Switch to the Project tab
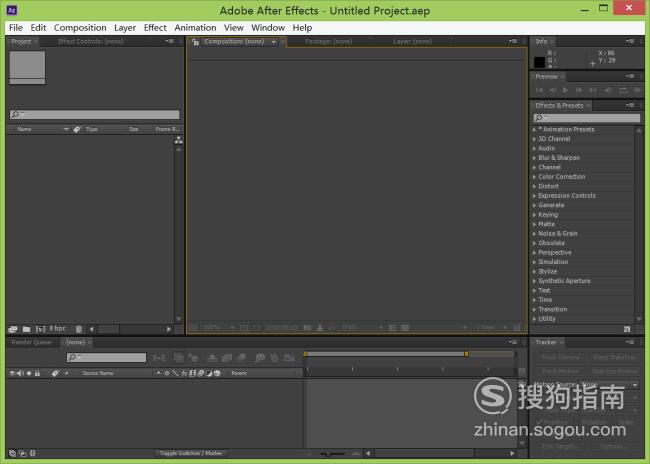Screen dimensions: 650x464 point(21,41)
